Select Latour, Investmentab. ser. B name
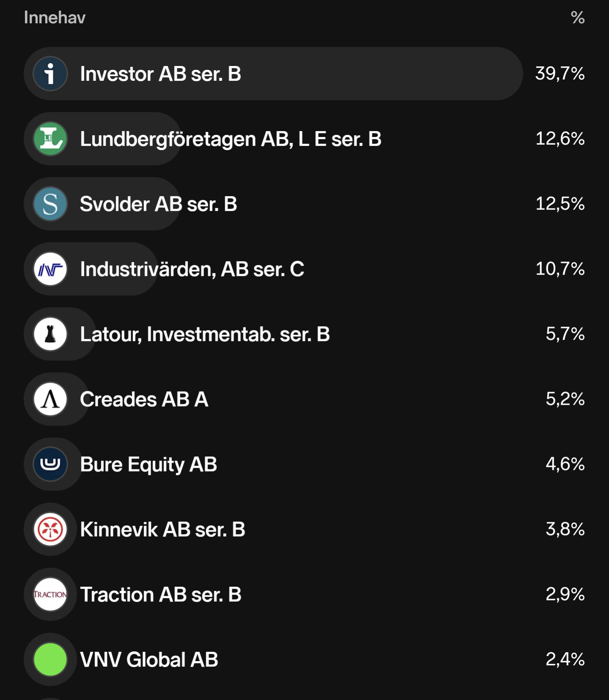 pyautogui.click(x=205, y=335)
